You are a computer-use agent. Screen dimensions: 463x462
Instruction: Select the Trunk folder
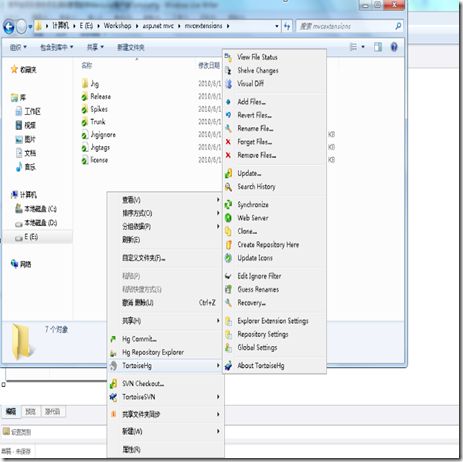click(x=94, y=122)
